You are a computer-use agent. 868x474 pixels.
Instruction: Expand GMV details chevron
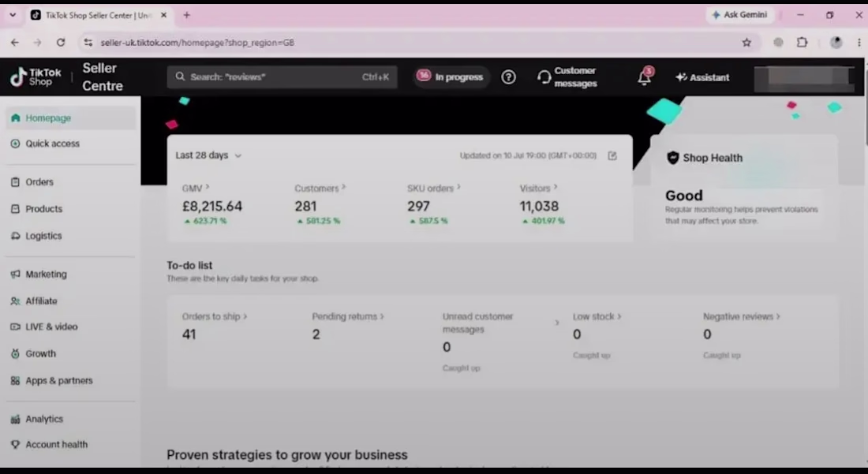pos(208,187)
